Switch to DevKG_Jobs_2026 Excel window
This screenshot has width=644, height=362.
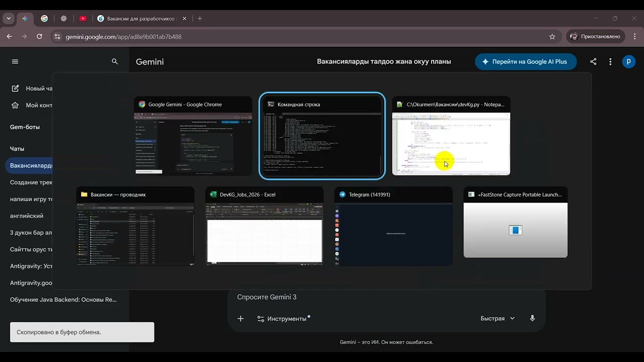pos(265,226)
